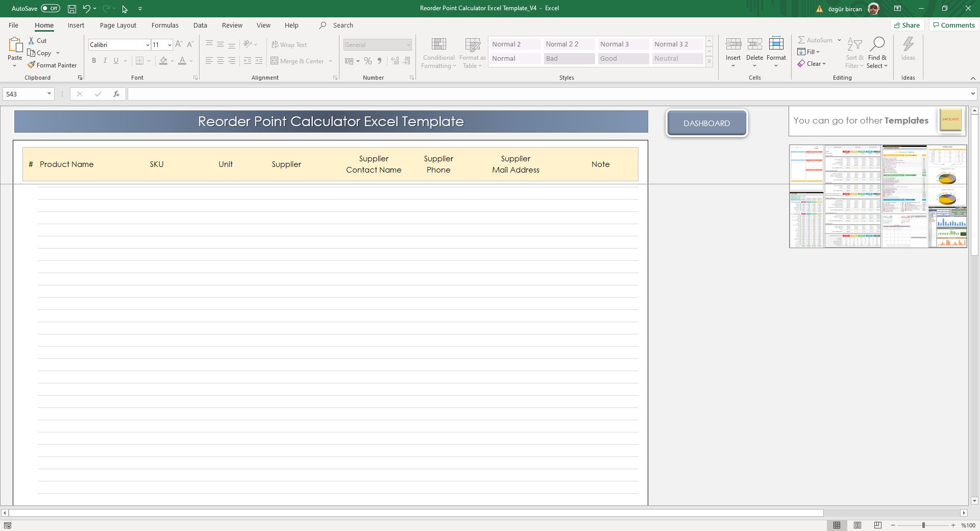Switch to the Formulas ribbon tab
This screenshot has height=531, width=980.
coord(164,25)
